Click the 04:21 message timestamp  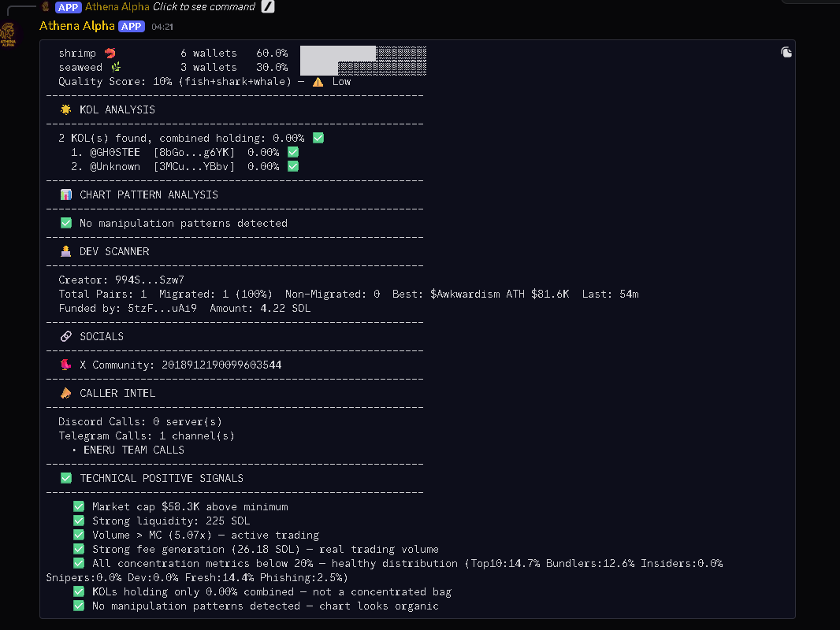click(x=162, y=27)
